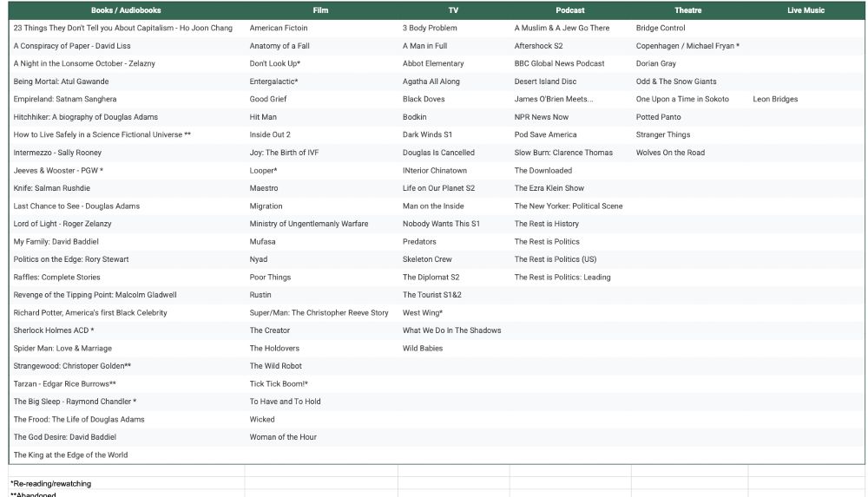Screen dimensions: 868x497
Task: Select the Live Music column header
Action: click(806, 10)
